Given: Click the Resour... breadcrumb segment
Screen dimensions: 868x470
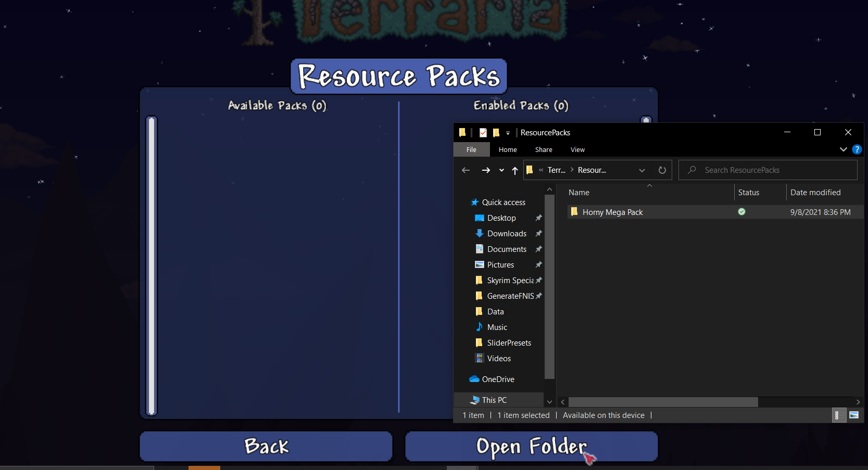Looking at the screenshot, I should click(592, 170).
